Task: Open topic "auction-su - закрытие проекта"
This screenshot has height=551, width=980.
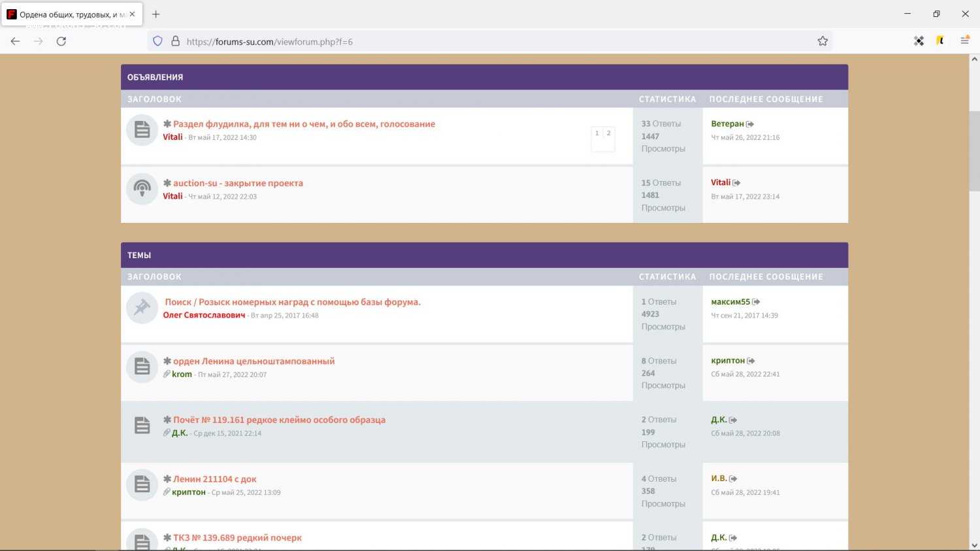Action: [x=238, y=183]
